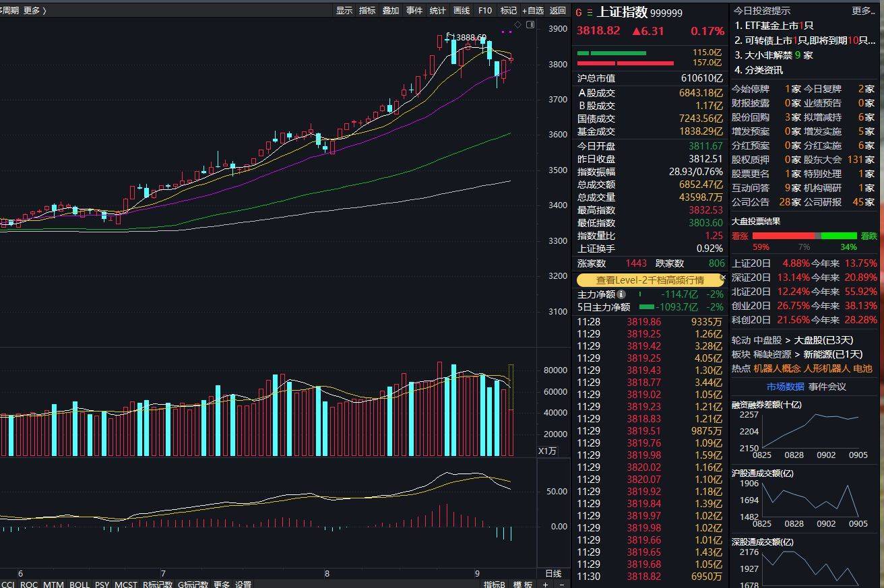Image resolution: width=884 pixels, height=588 pixels.
Task: Click the info ⓘ icon next to 主力净额
Action: [621, 294]
